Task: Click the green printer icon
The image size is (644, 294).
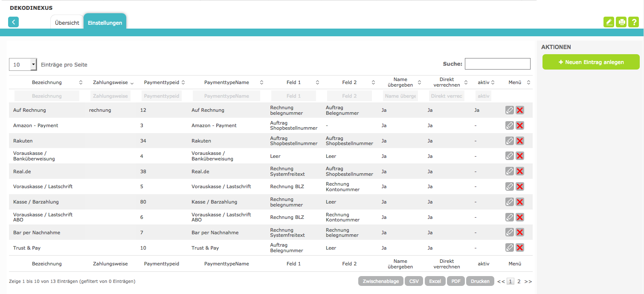Action: point(622,22)
